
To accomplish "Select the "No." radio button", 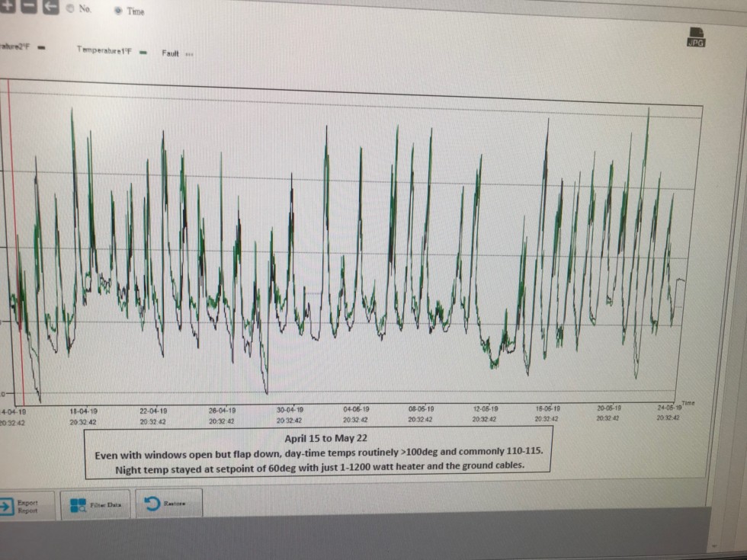I will 71,9.
